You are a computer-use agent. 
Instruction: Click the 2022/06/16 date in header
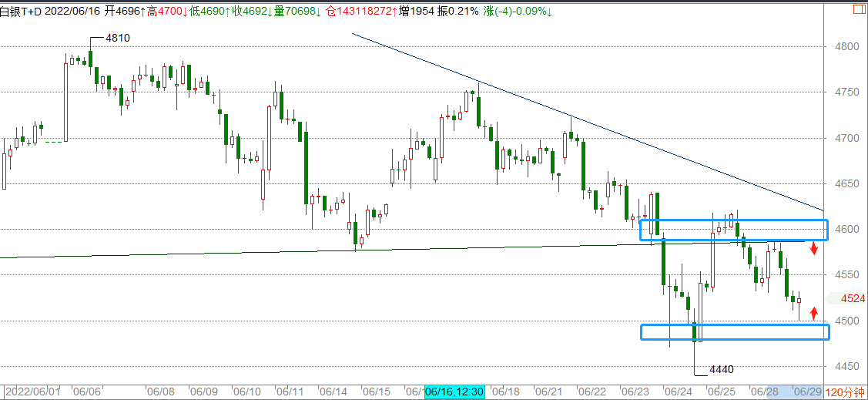(71, 11)
